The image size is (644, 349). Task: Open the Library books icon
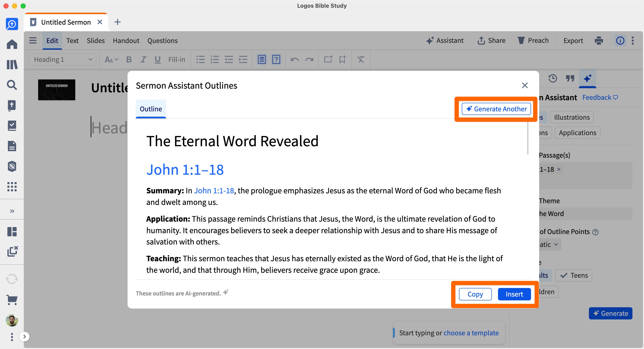(x=12, y=65)
